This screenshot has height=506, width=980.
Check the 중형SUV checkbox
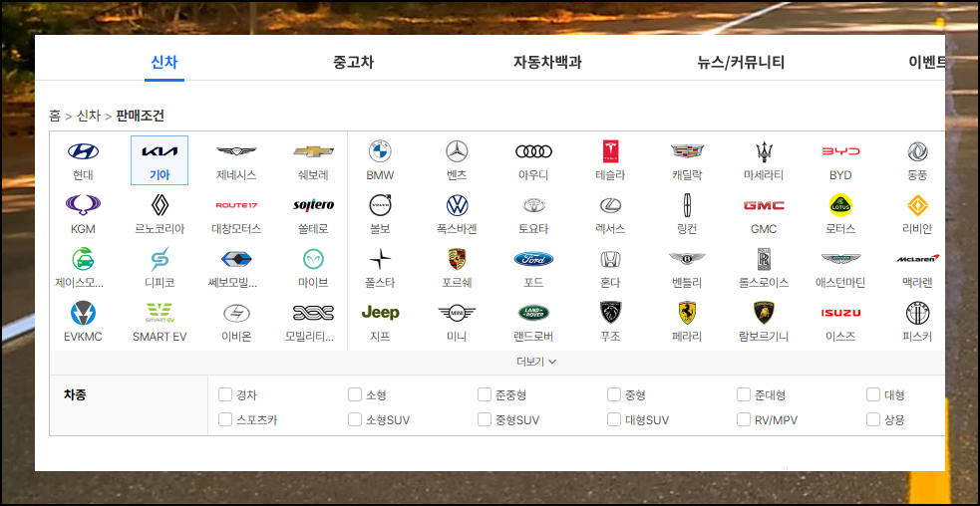coord(485,419)
